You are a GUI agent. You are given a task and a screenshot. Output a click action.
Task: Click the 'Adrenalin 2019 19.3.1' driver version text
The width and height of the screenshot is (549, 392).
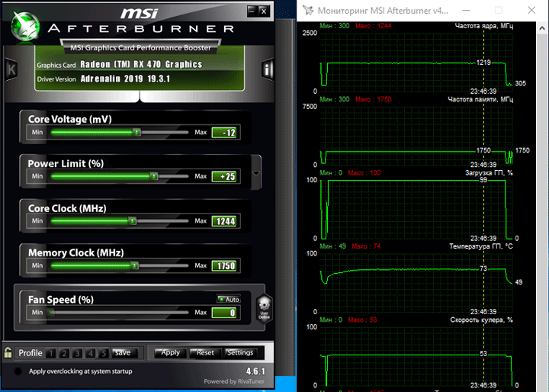tap(125, 79)
